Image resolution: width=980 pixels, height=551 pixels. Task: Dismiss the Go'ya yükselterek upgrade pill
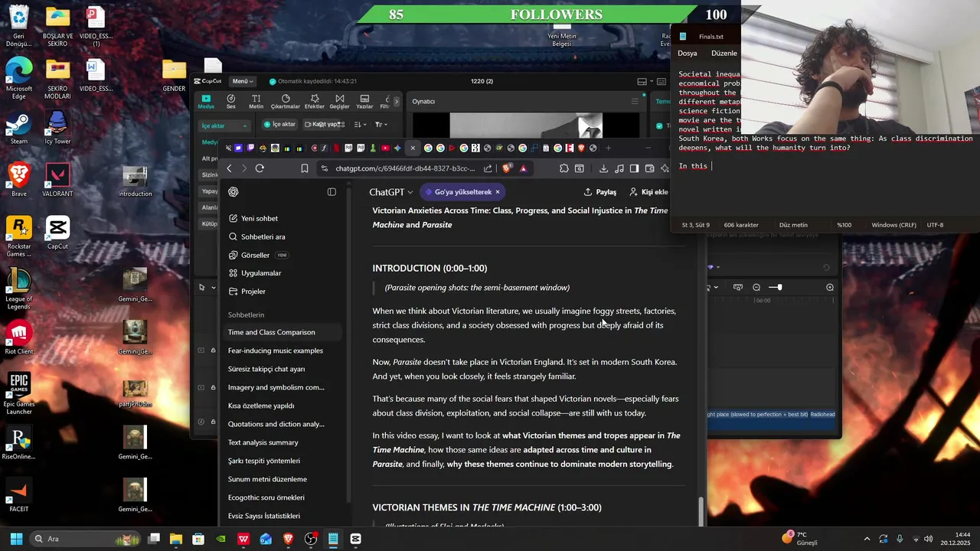pos(498,192)
